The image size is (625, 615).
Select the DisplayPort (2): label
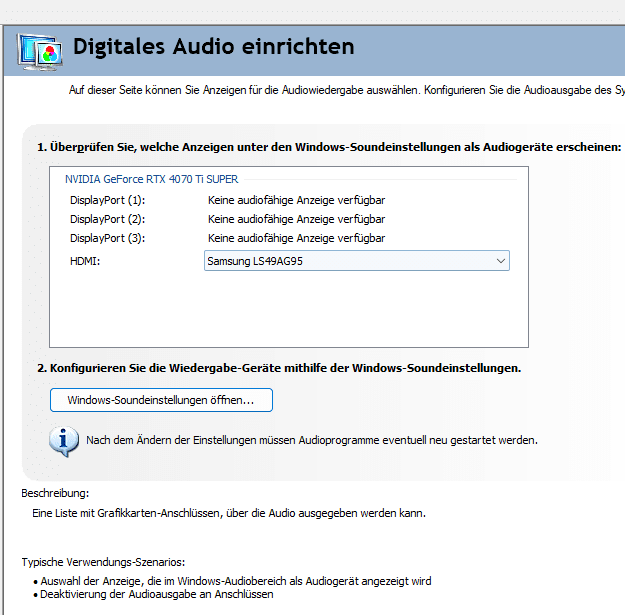pos(108,219)
